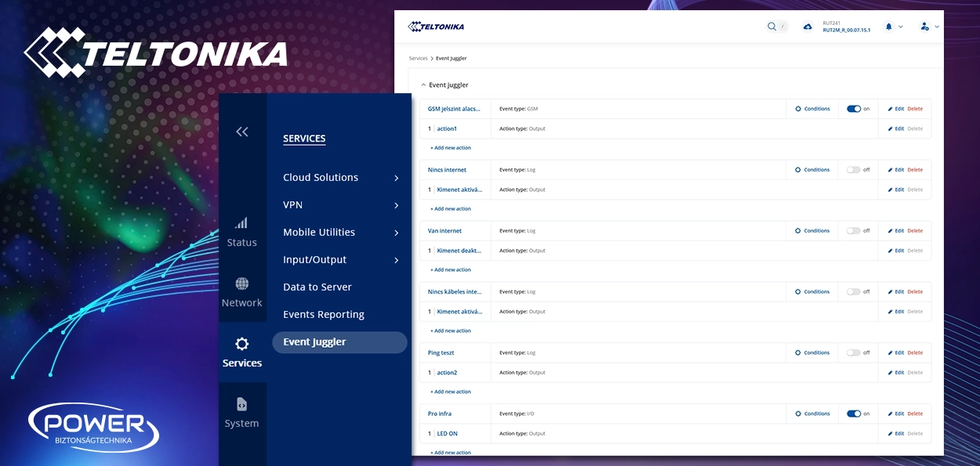Edit the LED ON action row
The image size is (980, 466).
(895, 433)
